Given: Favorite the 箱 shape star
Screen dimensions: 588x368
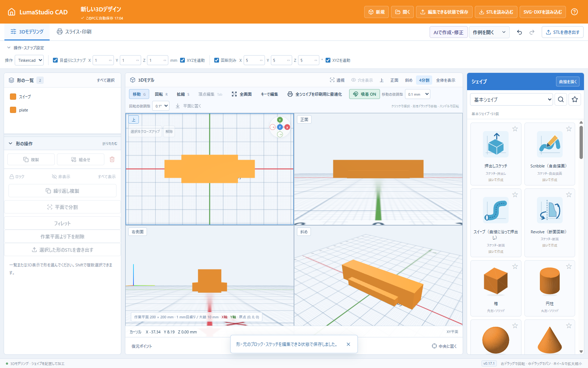Looking at the screenshot, I should pyautogui.click(x=515, y=266).
